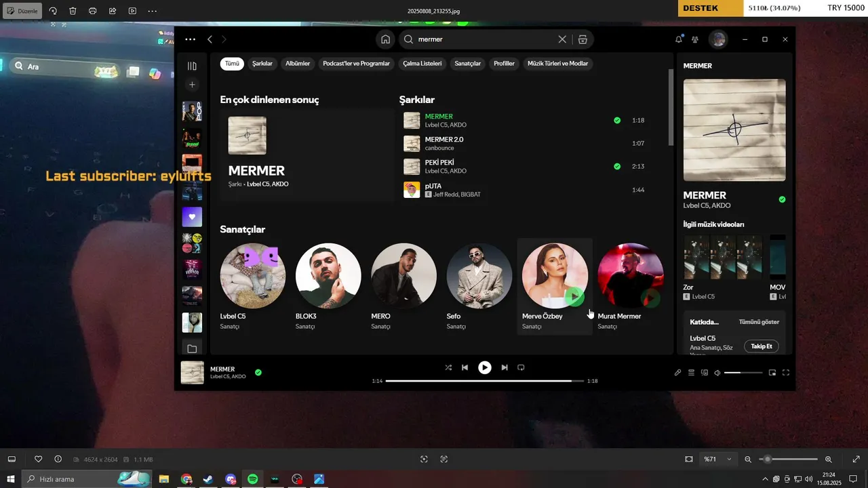Open the folder icon in Spotify sidebar
Viewport: 868px width, 488px height.
[192, 349]
